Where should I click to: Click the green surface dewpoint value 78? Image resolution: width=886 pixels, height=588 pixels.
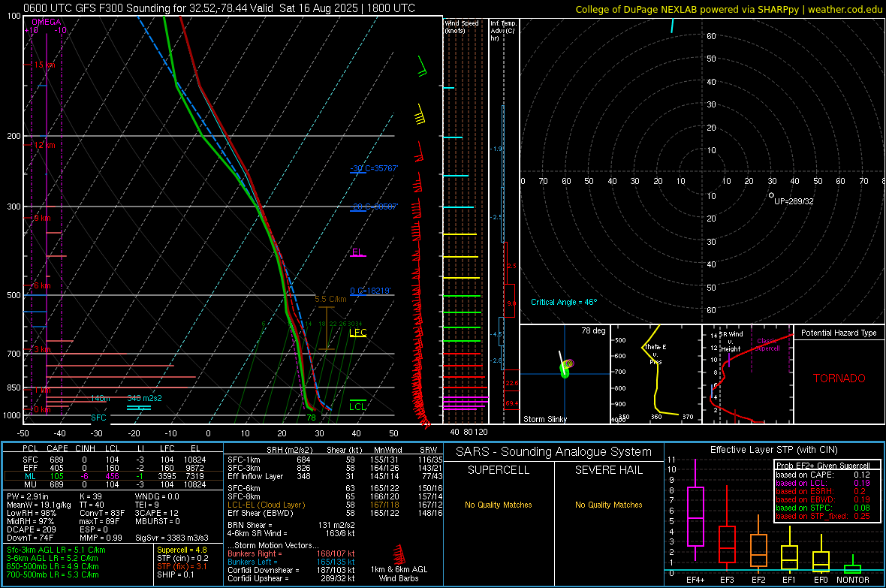coord(311,418)
